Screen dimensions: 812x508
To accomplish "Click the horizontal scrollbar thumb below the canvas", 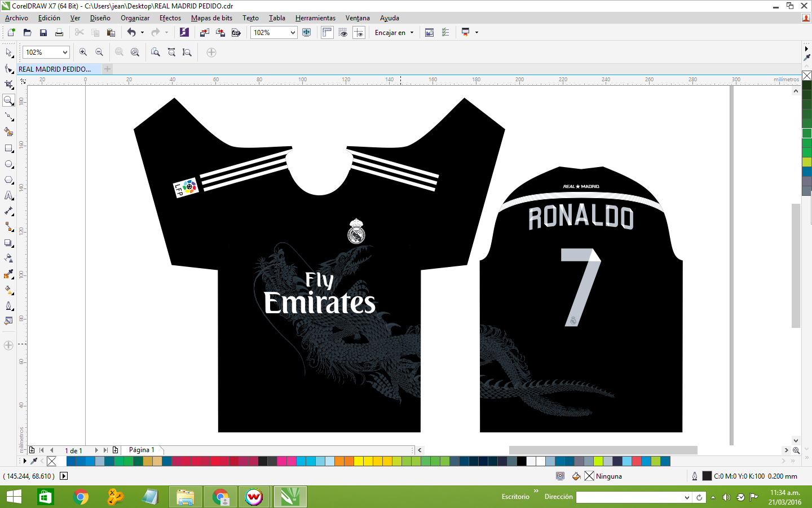I will 603,450.
